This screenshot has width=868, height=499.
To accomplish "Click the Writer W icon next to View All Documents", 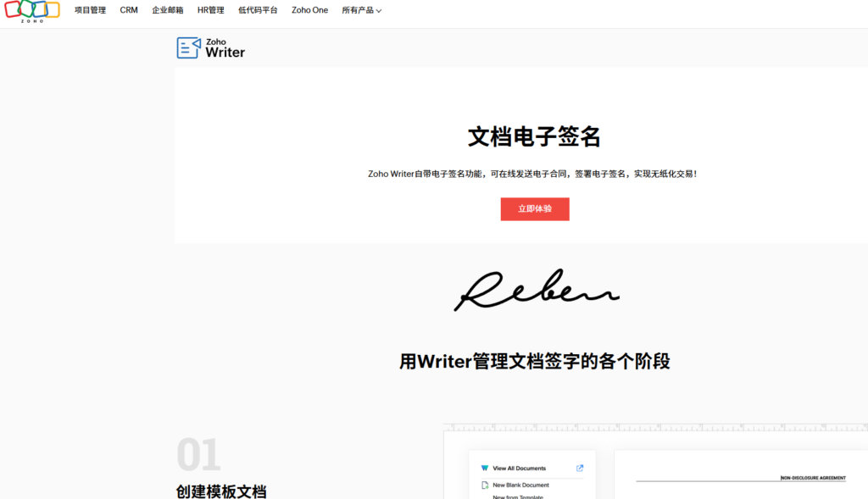I will pos(485,468).
